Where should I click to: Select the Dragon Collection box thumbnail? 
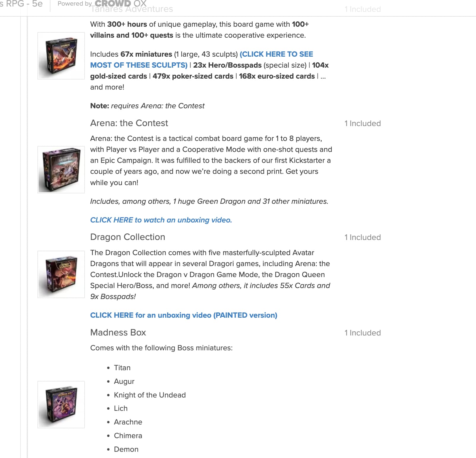click(61, 274)
